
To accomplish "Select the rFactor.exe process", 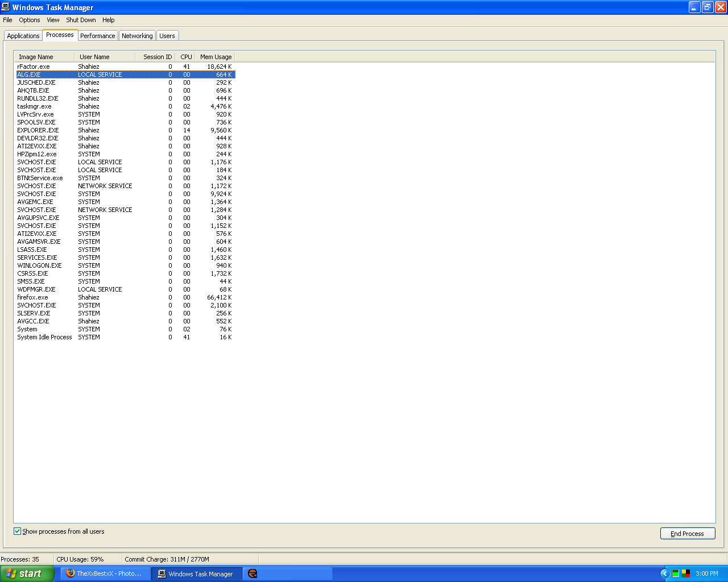I will click(x=34, y=66).
